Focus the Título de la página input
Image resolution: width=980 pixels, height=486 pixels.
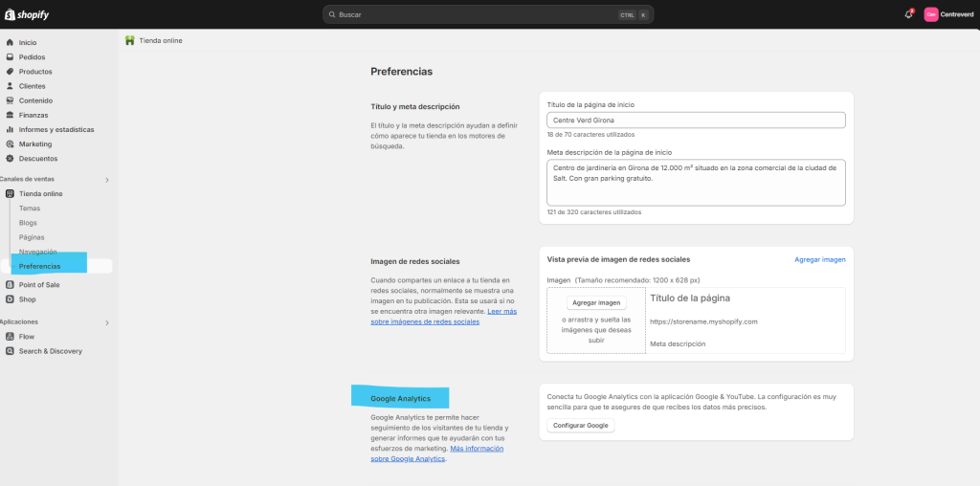696,121
